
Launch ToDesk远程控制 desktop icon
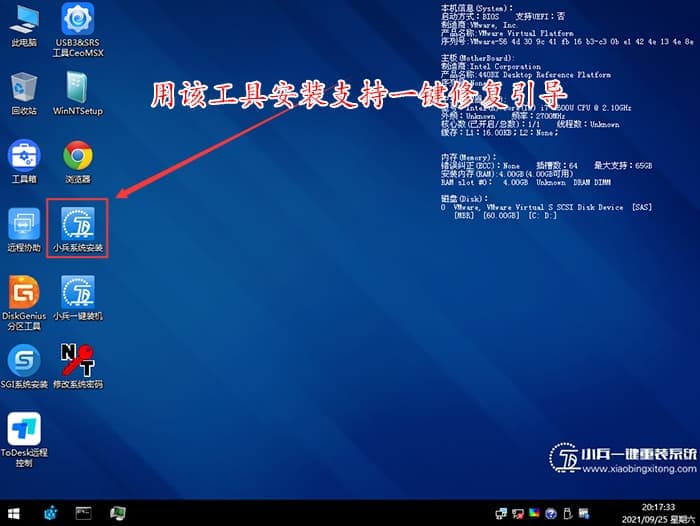click(x=24, y=440)
